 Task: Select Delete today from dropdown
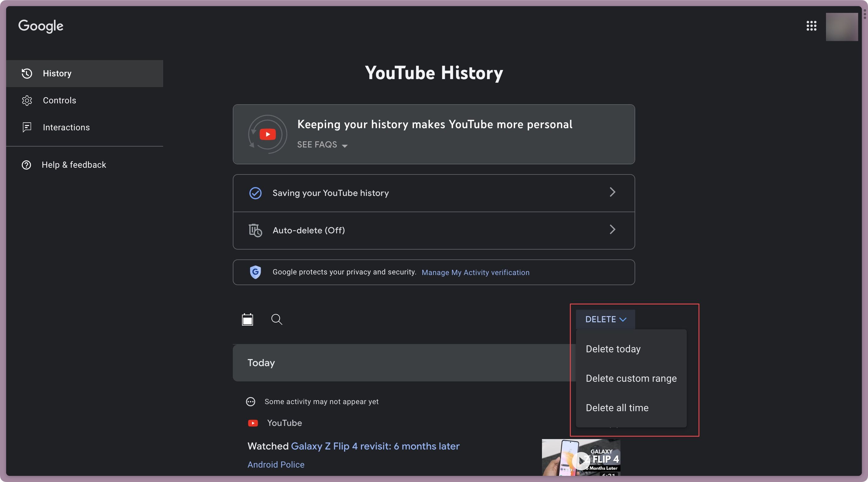(x=613, y=349)
